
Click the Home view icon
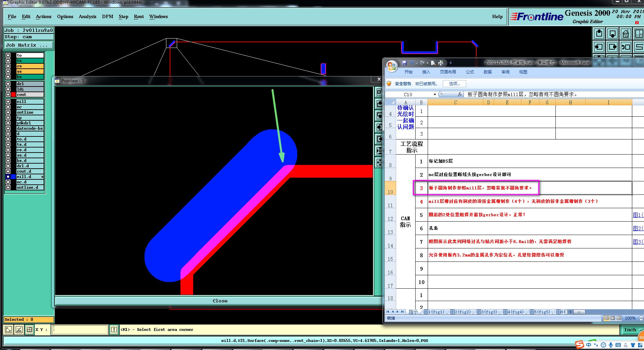coord(626,34)
